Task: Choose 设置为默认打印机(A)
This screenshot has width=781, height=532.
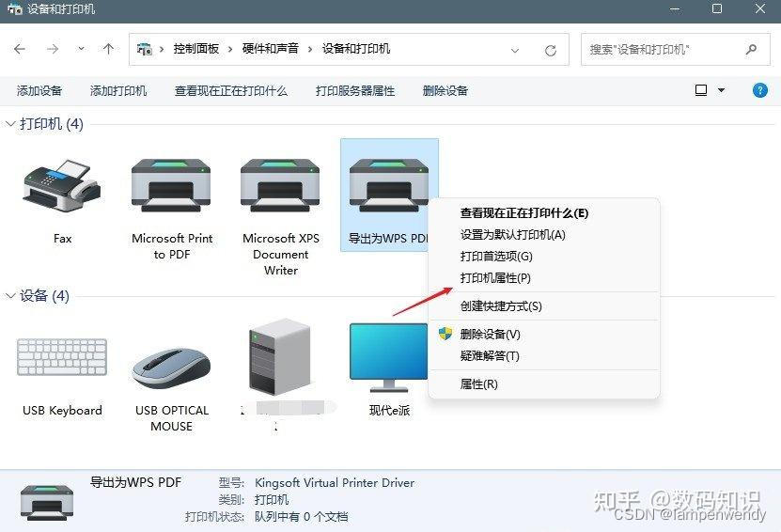Action: tap(512, 235)
